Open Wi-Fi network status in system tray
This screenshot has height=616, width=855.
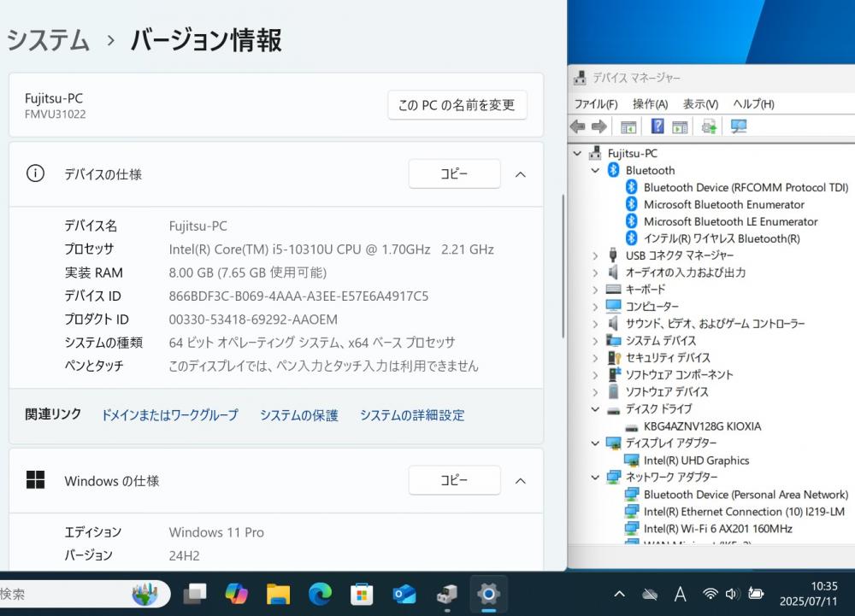710,594
